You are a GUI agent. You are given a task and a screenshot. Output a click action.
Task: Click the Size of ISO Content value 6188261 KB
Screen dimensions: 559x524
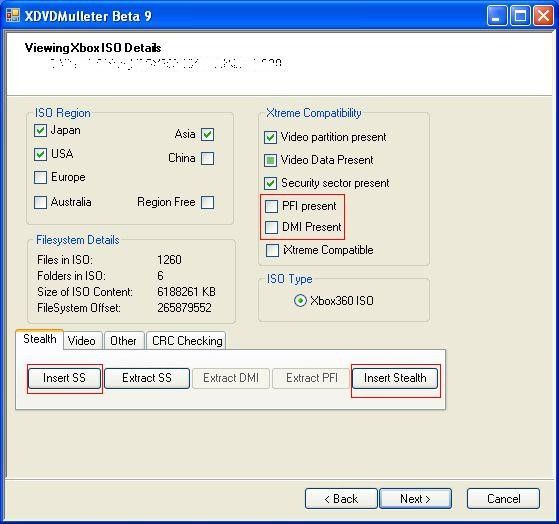pyautogui.click(x=186, y=292)
